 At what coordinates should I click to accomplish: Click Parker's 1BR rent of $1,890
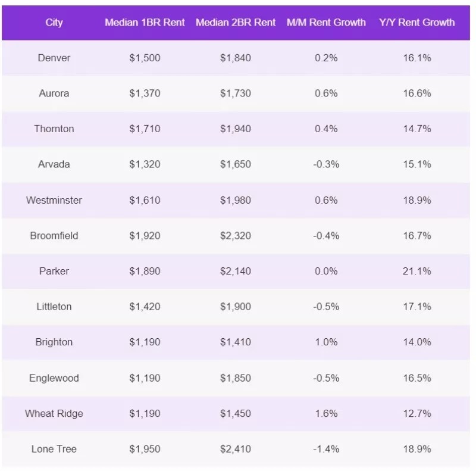[x=145, y=271]
